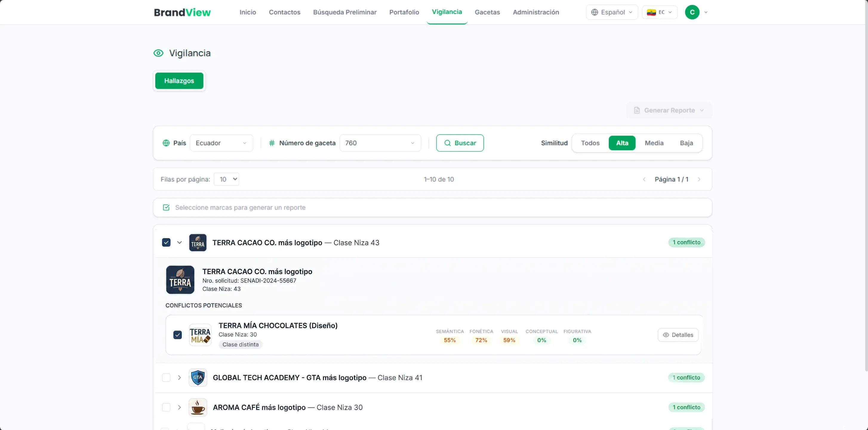Click the document icon in Generar Reporte
The width and height of the screenshot is (868, 430).
coord(636,110)
